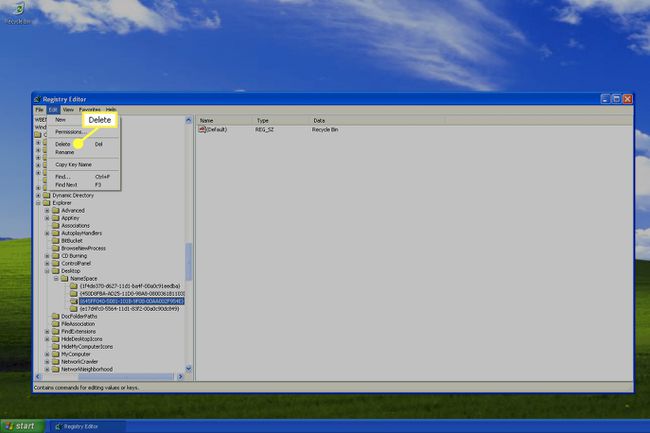This screenshot has height=433, width=650.
Task: Click the BitBucket folder icon
Action: point(56,241)
